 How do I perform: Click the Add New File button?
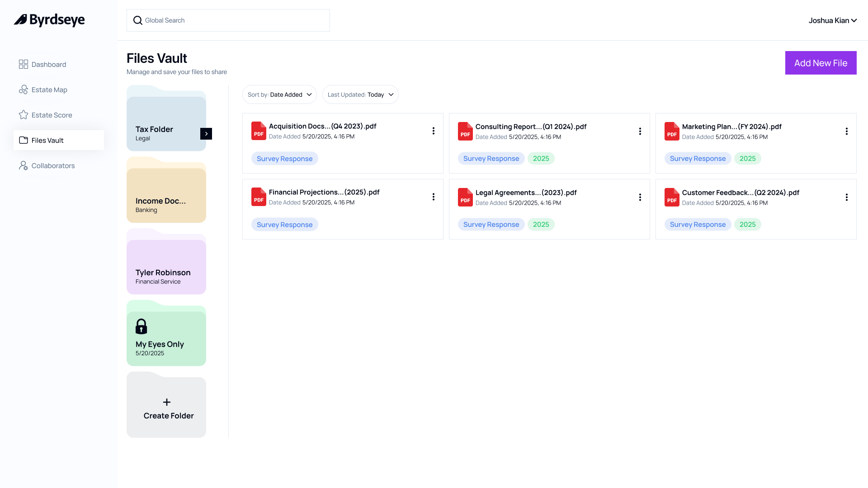(821, 63)
